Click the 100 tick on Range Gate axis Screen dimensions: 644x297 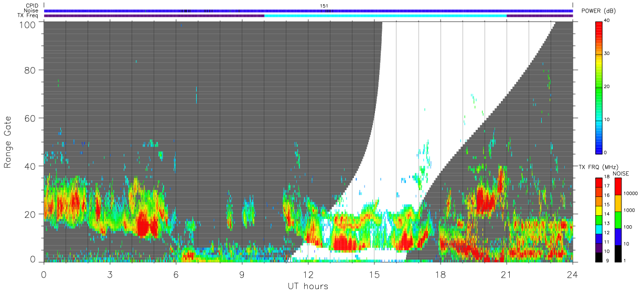point(29,24)
